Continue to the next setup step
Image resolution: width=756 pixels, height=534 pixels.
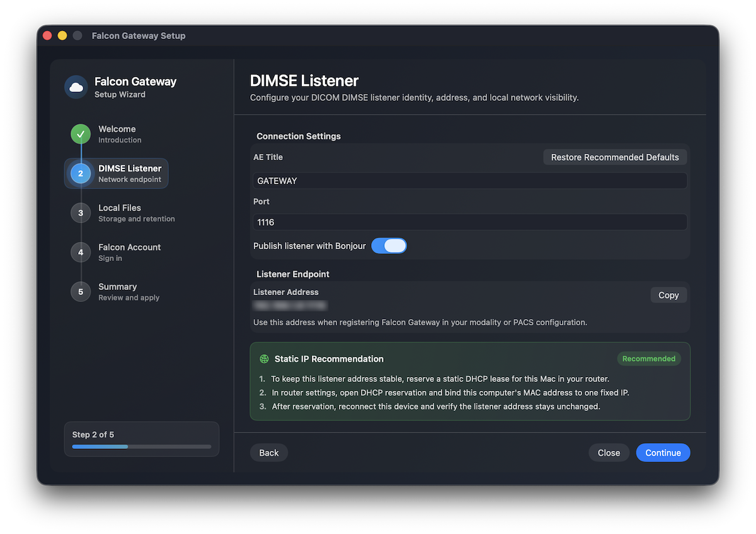click(663, 452)
